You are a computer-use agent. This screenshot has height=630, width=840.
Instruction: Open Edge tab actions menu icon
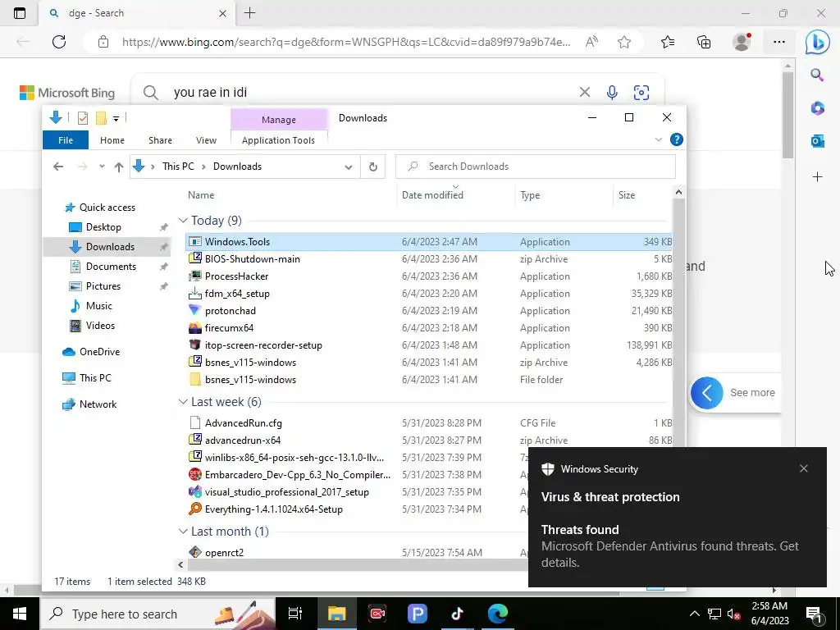[20, 13]
